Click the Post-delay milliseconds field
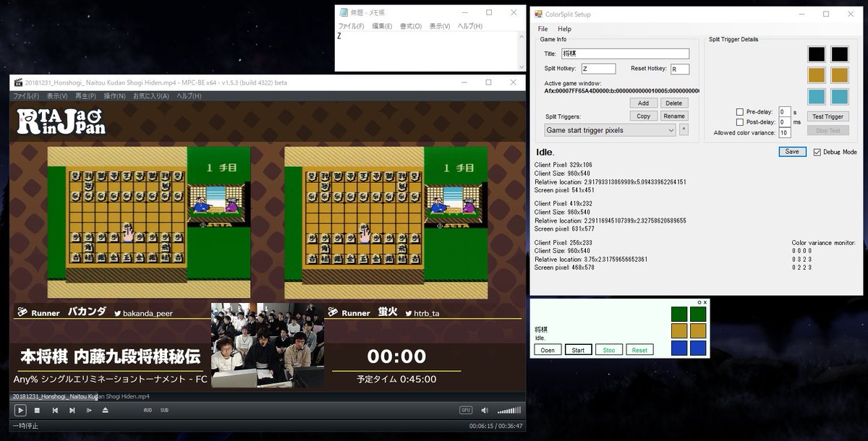868x441 pixels. click(x=785, y=122)
